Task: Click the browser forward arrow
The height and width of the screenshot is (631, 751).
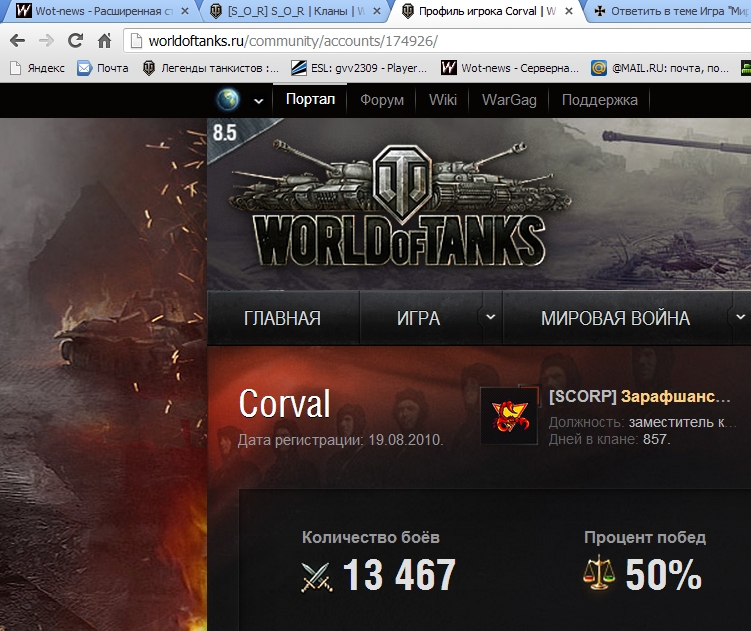Action: click(46, 41)
